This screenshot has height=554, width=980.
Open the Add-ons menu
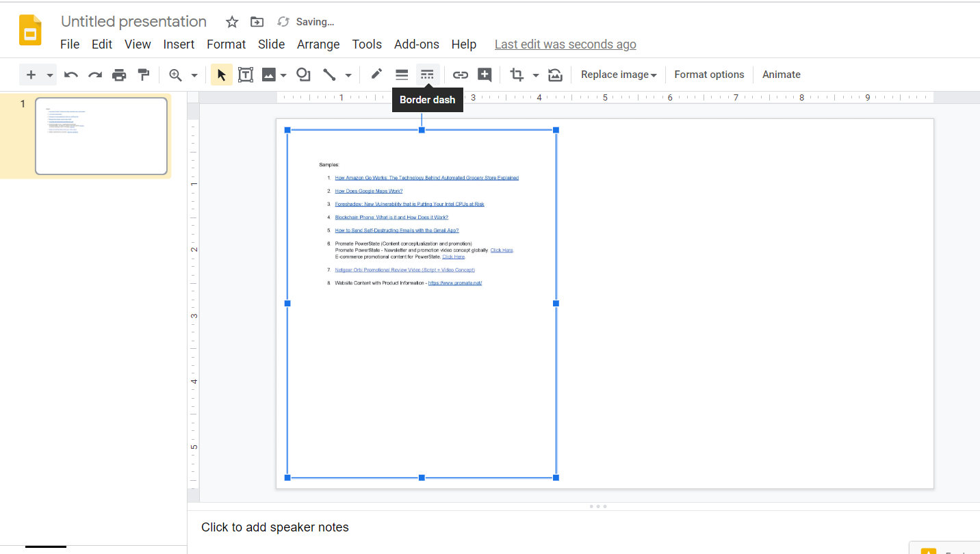coord(417,44)
